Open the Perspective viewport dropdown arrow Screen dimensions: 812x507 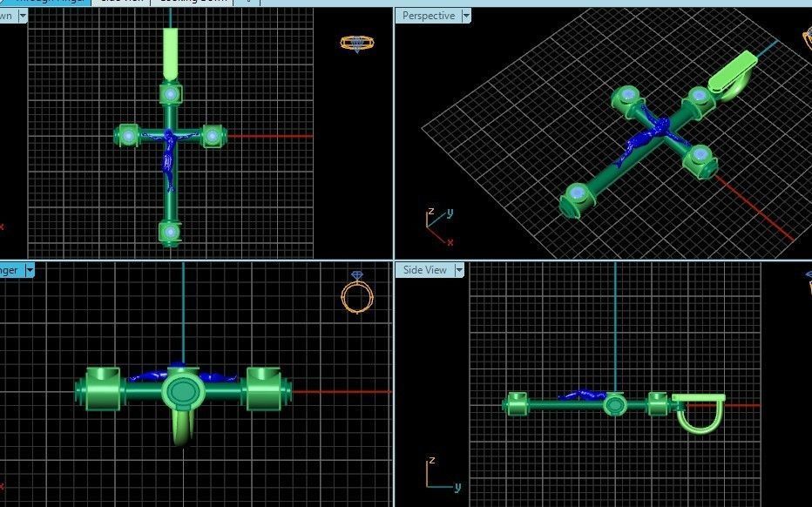(x=466, y=16)
